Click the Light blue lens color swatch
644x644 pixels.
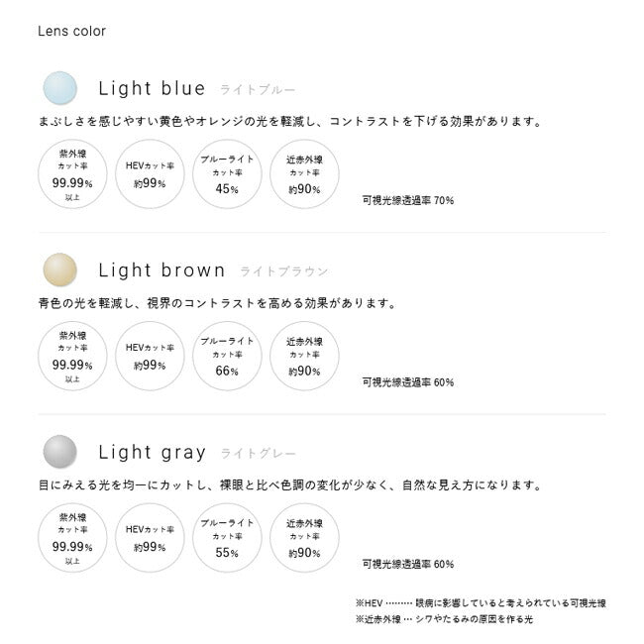[59, 88]
